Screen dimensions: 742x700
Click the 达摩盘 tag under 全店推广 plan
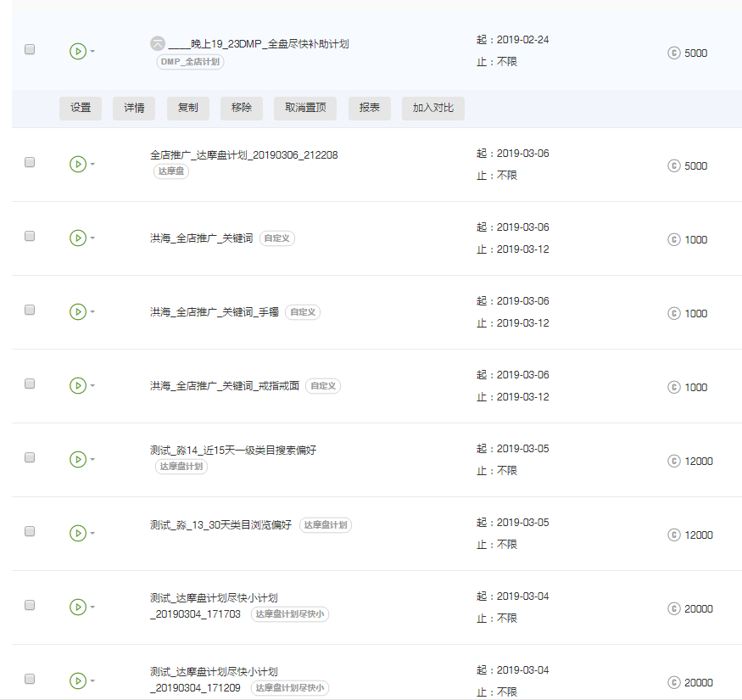[x=171, y=171]
